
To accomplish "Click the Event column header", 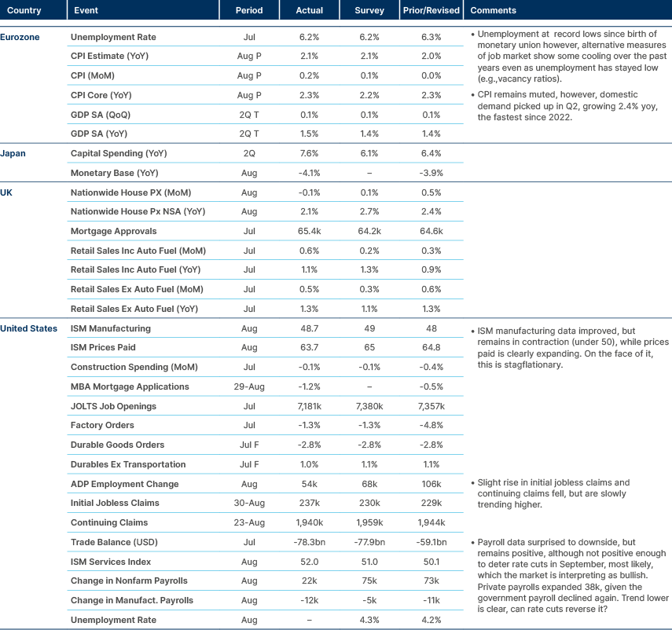I will pyautogui.click(x=86, y=10).
